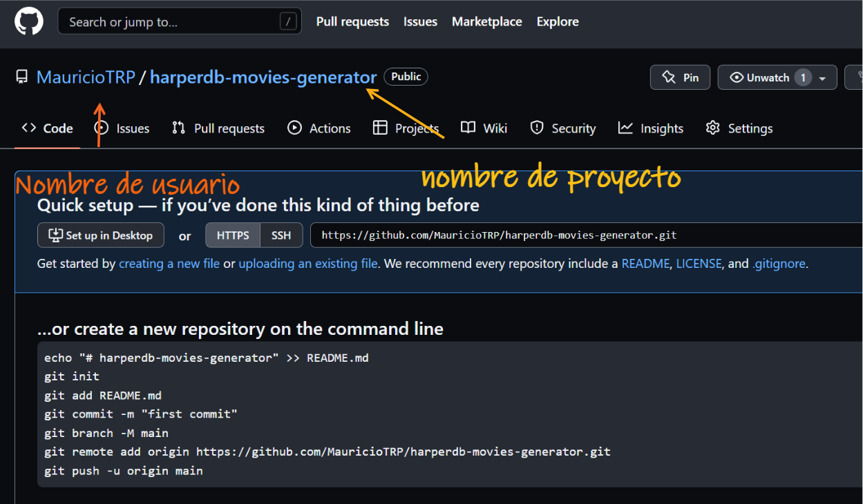The width and height of the screenshot is (863, 504).
Task: Click the Set up in Desktop button
Action: click(100, 235)
